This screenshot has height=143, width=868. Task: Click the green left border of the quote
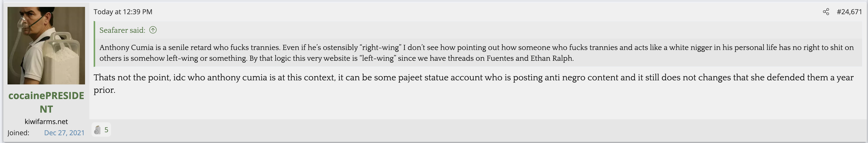coord(95,44)
